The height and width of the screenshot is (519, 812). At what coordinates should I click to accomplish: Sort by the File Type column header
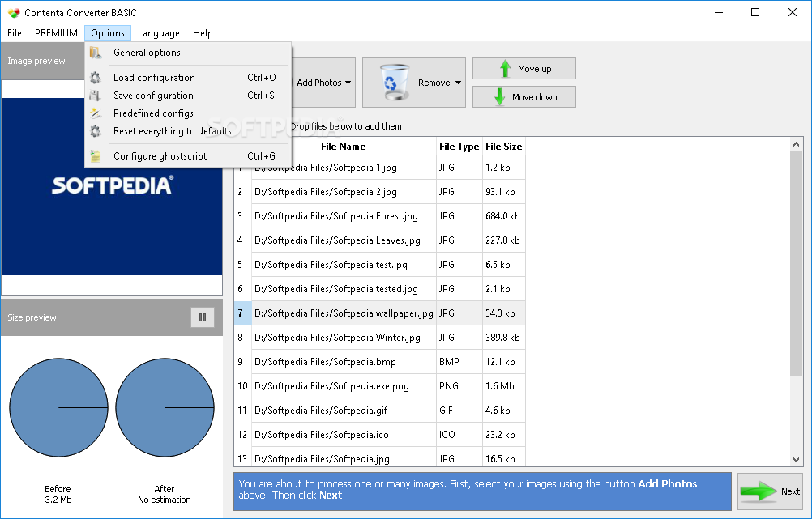click(459, 147)
